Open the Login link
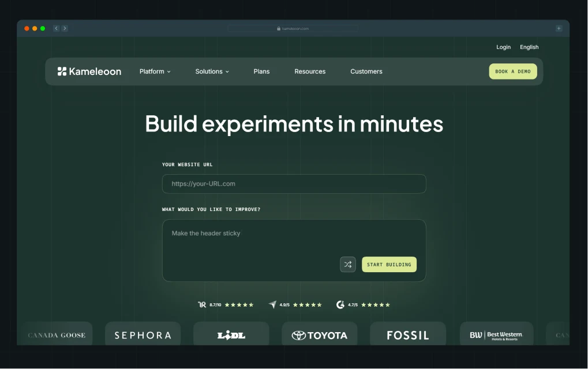Screen dimensions: 588x369 [503, 47]
